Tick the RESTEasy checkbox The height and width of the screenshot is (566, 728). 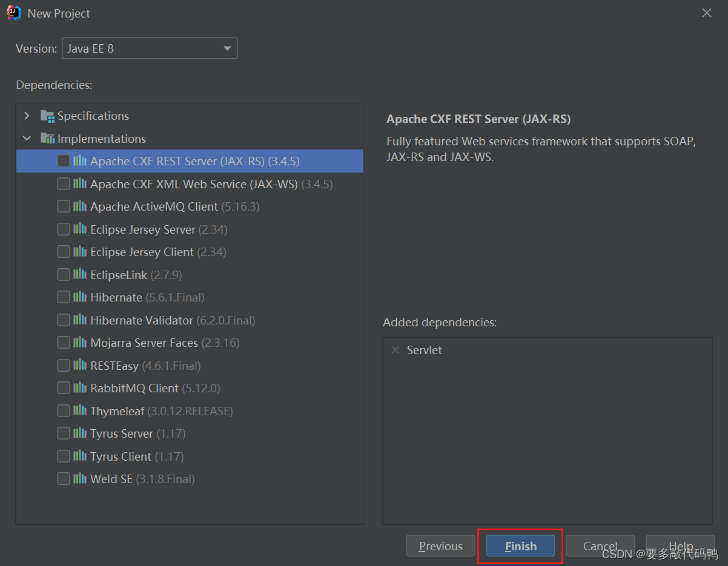(64, 365)
